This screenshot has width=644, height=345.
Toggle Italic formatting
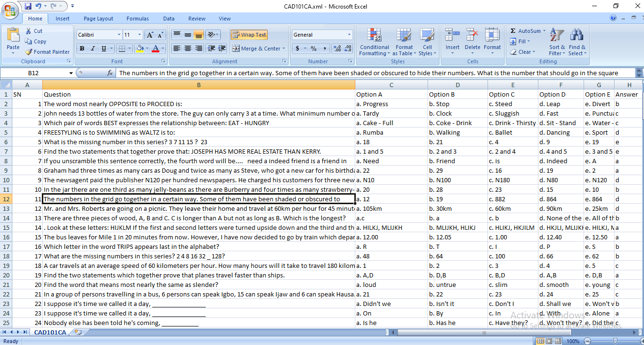(x=92, y=49)
